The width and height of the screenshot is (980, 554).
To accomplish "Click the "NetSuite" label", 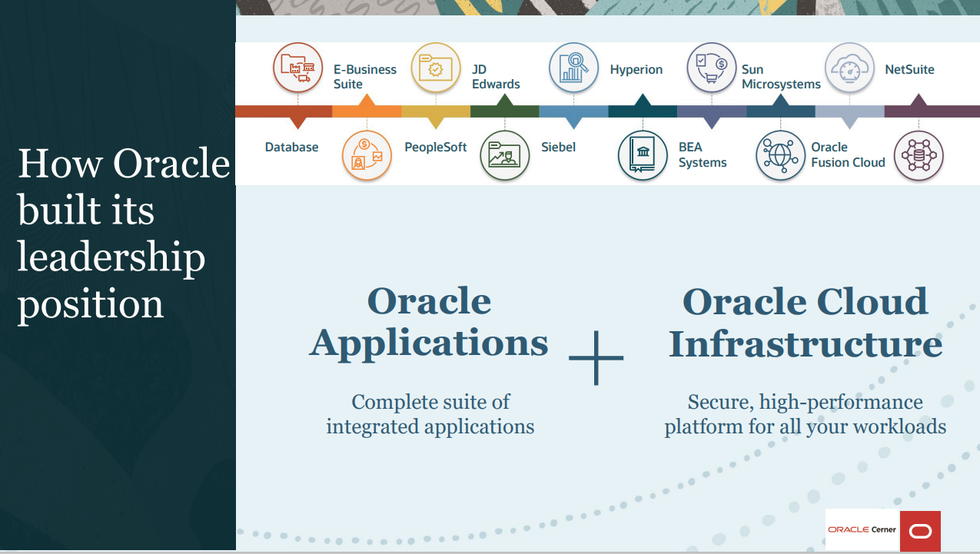I will (909, 69).
